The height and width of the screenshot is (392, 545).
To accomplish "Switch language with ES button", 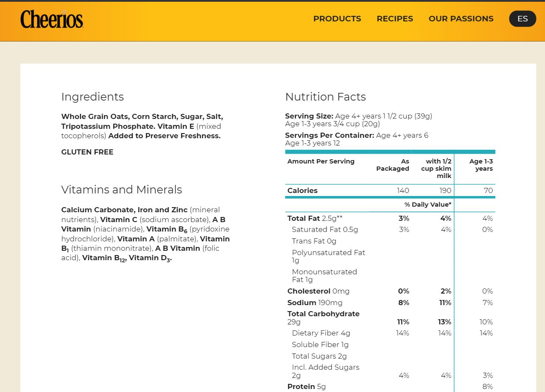I will coord(522,19).
